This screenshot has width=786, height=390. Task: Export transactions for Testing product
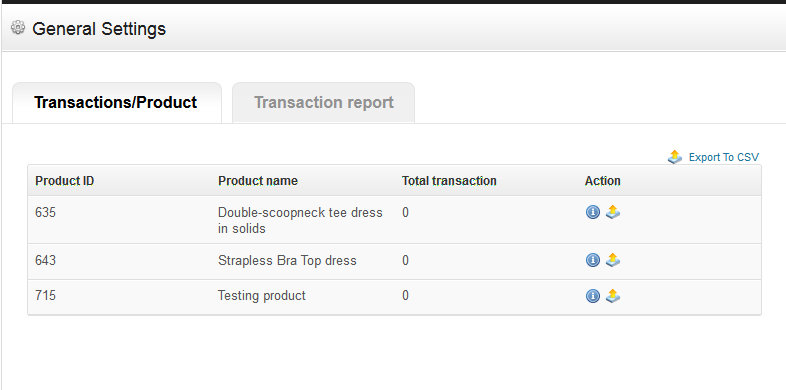[613, 296]
